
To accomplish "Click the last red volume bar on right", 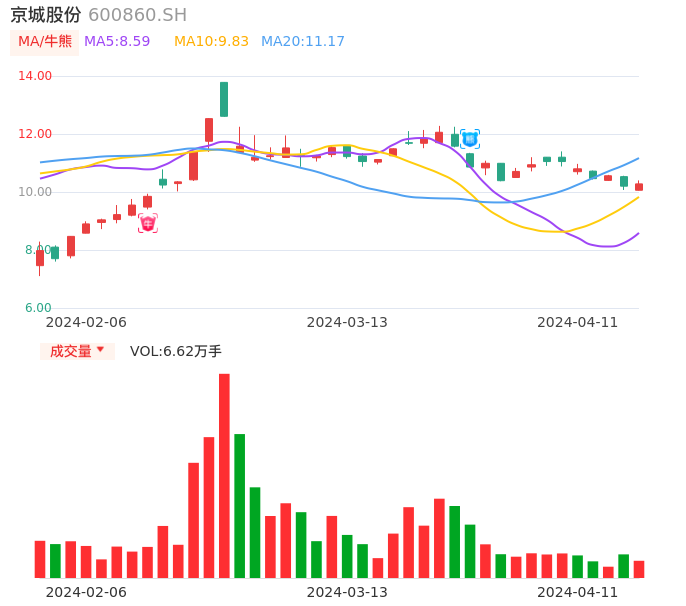I will coord(639,569).
